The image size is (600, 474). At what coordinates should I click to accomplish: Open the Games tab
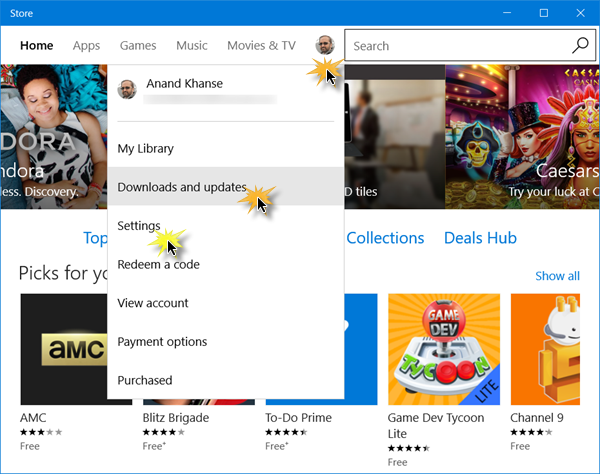pos(138,46)
